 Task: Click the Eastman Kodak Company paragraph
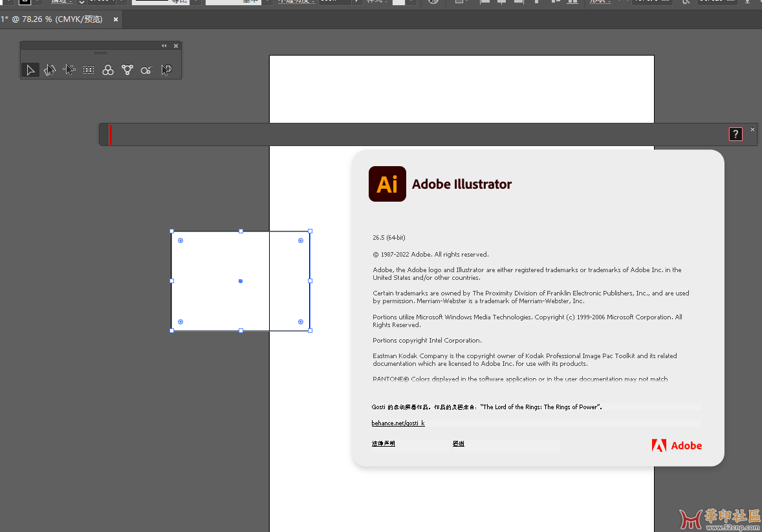pos(525,360)
